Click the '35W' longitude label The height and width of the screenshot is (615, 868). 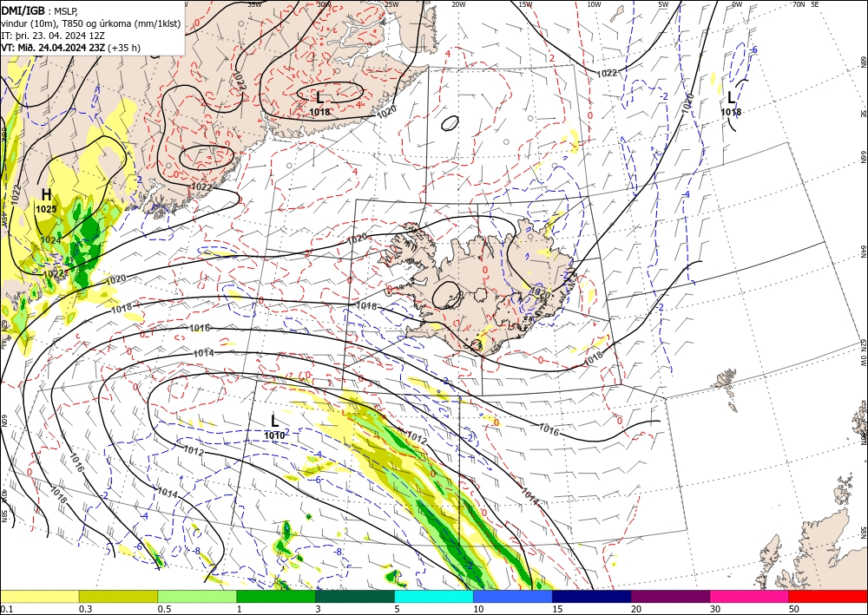click(x=254, y=3)
